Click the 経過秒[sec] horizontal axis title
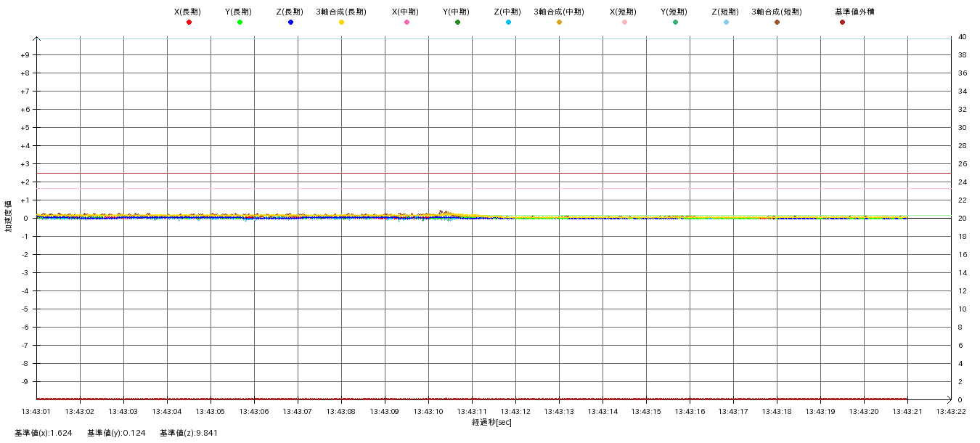Viewport: 980px width, 443px height. click(x=492, y=422)
